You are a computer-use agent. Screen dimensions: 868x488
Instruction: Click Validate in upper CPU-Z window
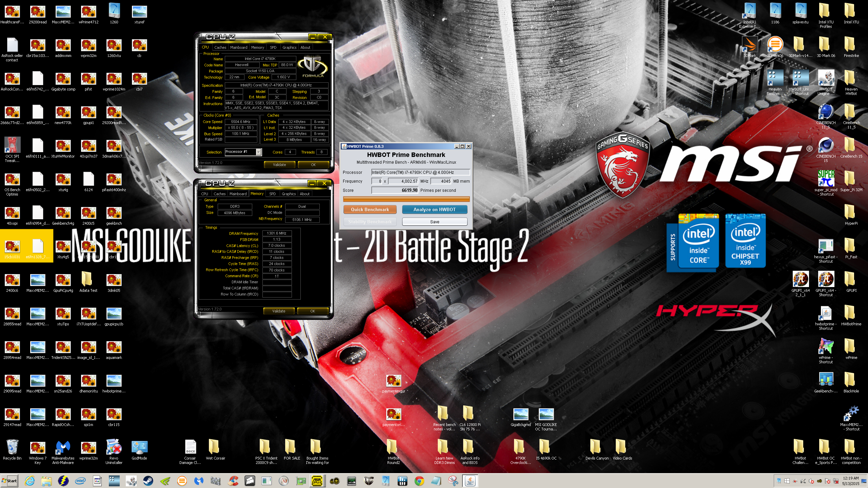coord(279,165)
